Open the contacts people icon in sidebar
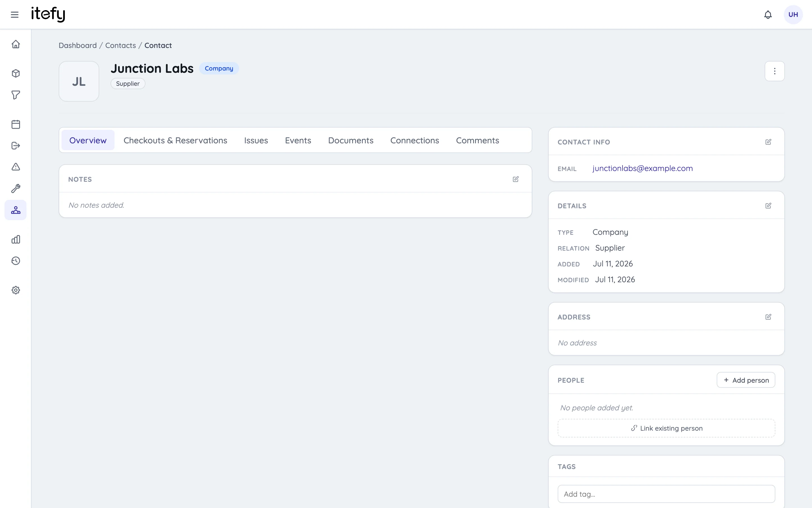Viewport: 812px width, 508px height. [x=16, y=210]
